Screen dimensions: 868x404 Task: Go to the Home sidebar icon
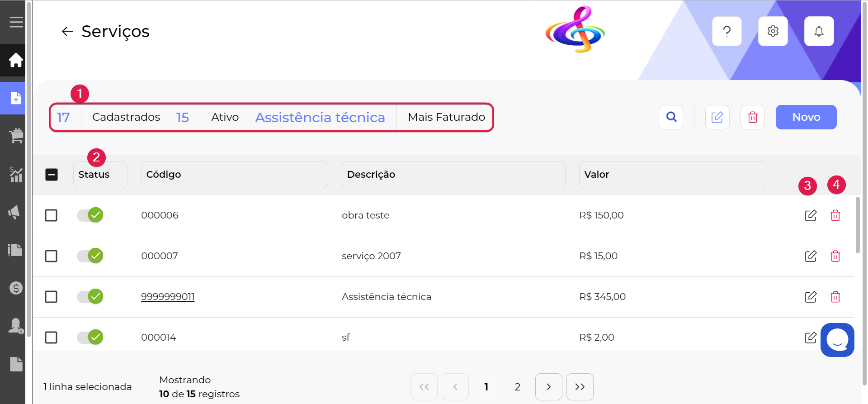(16, 60)
